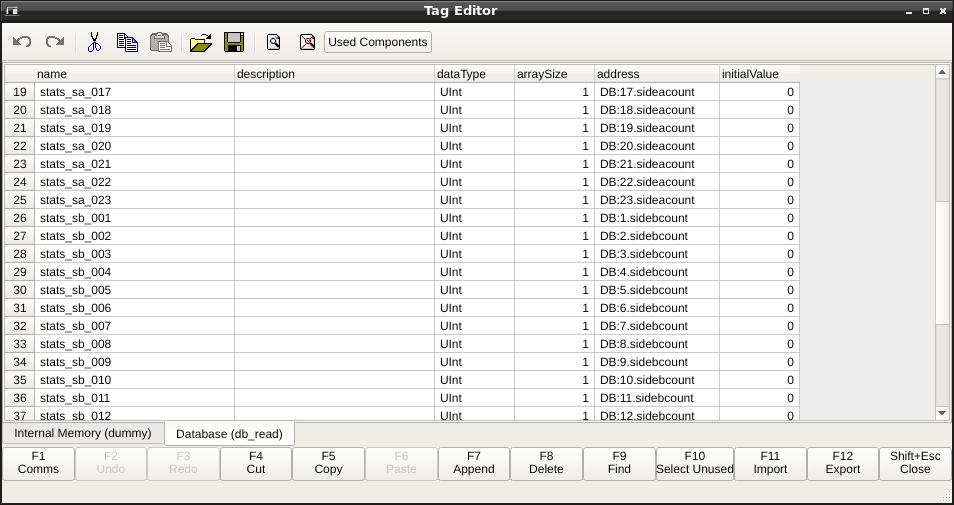The width and height of the screenshot is (954, 505).
Task: Click the red crossed-out magnifier icon
Action: pos(306,42)
